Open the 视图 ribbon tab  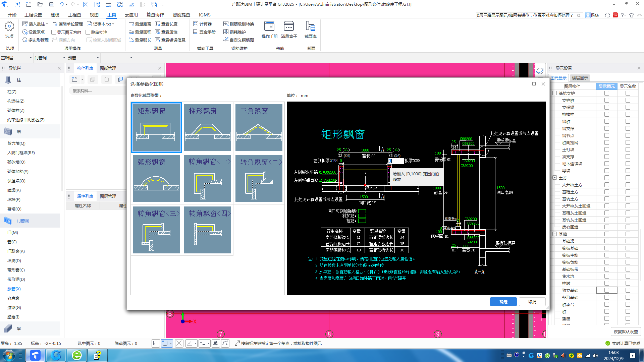(94, 15)
